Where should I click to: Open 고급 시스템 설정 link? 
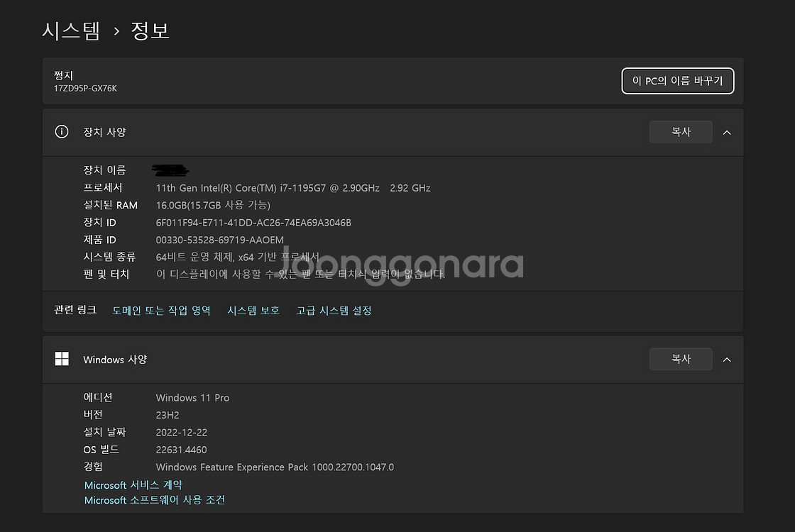[334, 310]
